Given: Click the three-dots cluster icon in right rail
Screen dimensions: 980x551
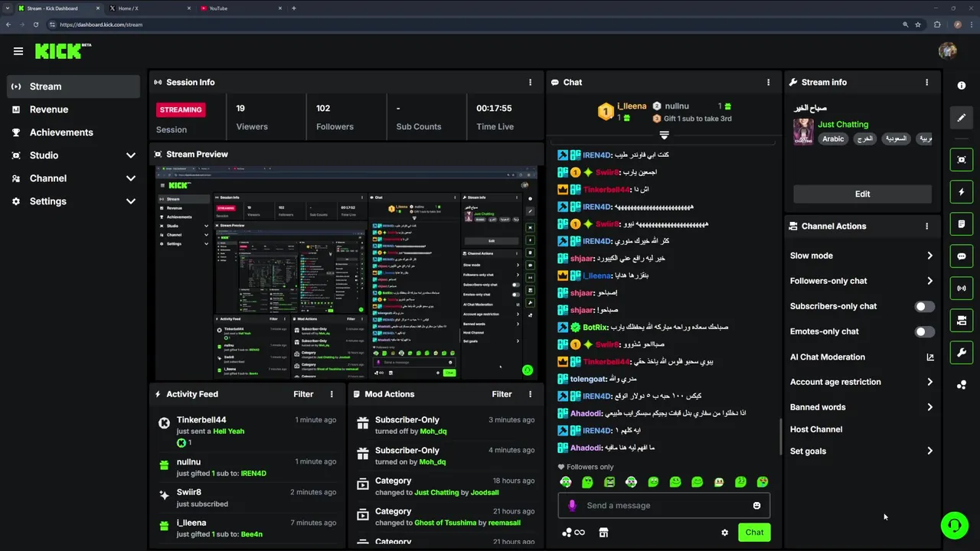Looking at the screenshot, I should pyautogui.click(x=962, y=385).
